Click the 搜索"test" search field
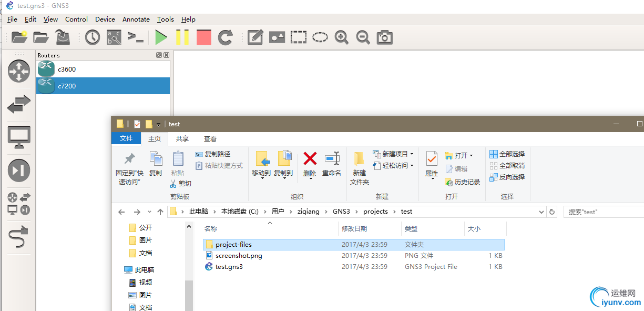The image size is (644, 311). 604,212
